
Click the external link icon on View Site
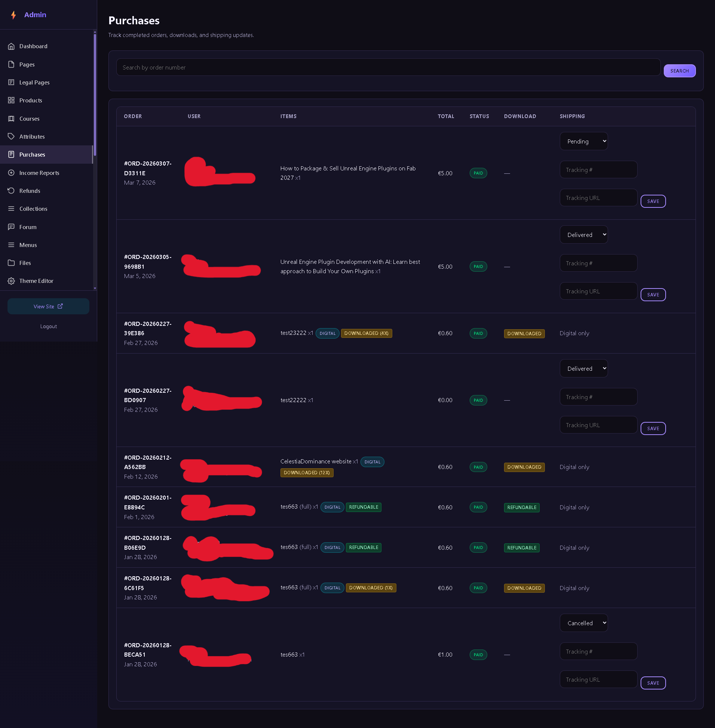[x=60, y=306]
